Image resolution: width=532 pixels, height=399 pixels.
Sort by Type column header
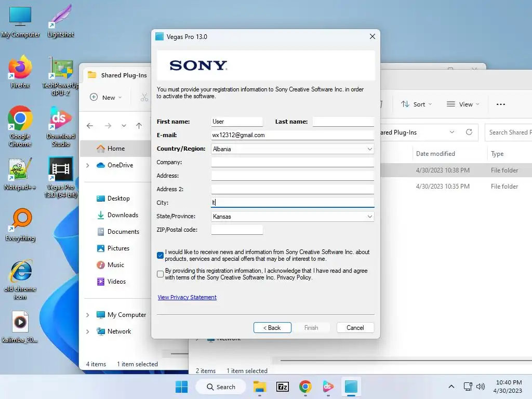tap(497, 154)
